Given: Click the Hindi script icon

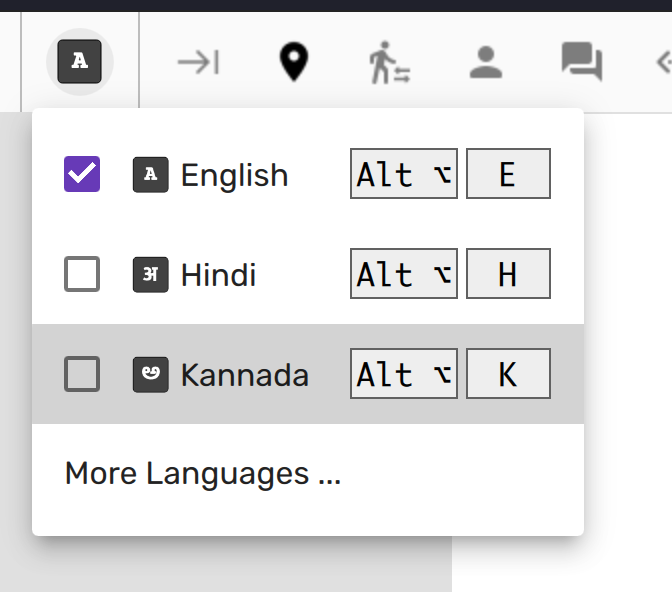Looking at the screenshot, I should pyautogui.click(x=150, y=275).
